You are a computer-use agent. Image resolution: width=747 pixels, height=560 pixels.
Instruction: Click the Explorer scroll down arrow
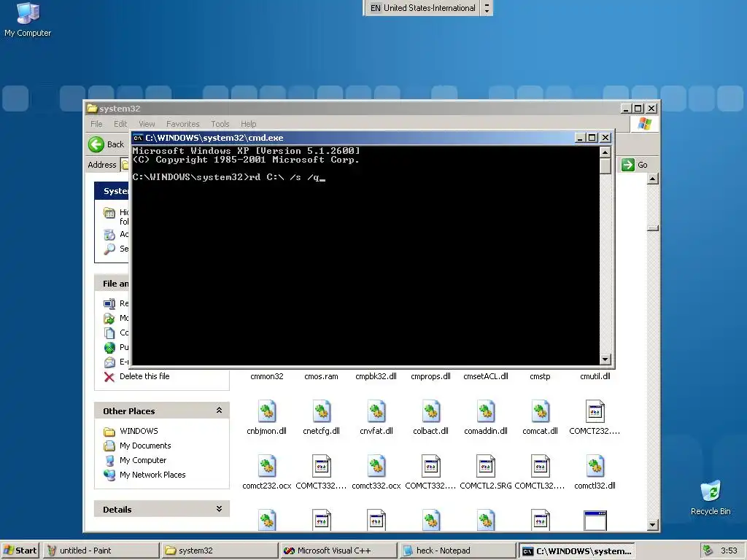point(653,525)
